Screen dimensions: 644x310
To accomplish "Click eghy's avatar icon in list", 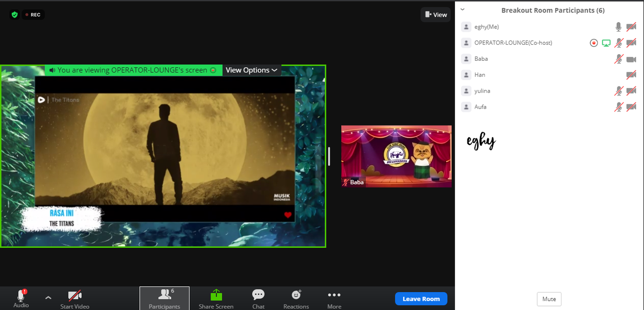I will (466, 27).
